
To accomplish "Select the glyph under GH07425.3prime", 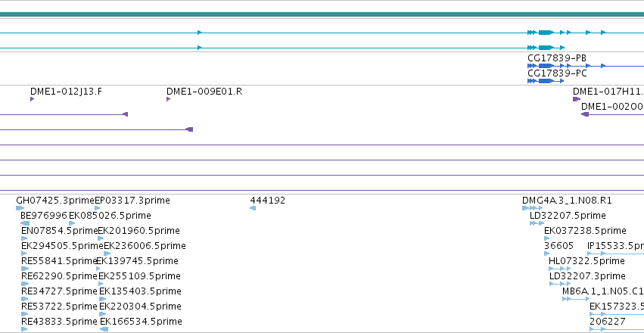I will click(20, 208).
